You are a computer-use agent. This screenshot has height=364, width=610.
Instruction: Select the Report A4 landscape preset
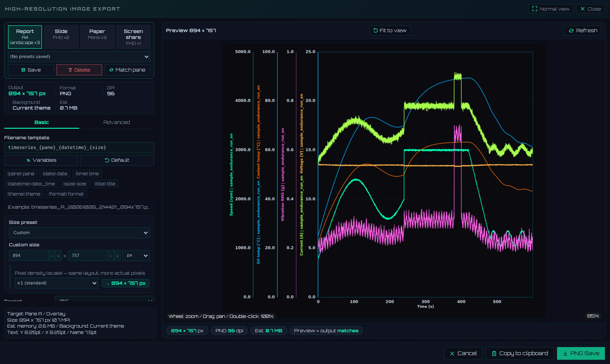click(25, 37)
